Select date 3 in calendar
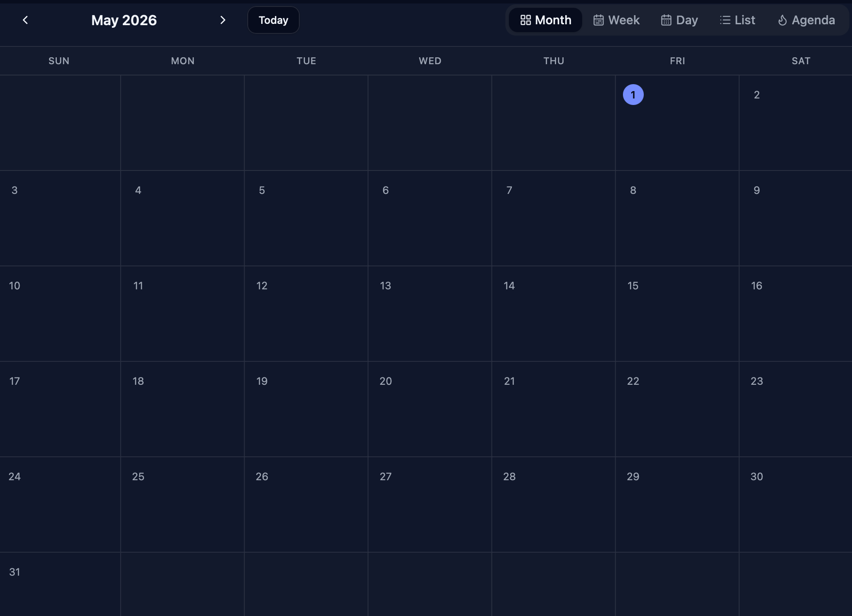Image resolution: width=852 pixels, height=616 pixels. pos(14,190)
